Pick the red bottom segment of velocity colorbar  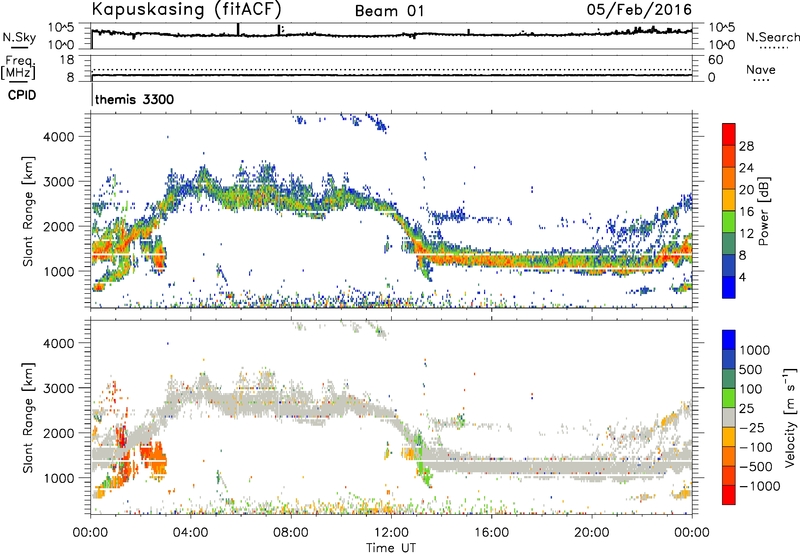point(729,495)
